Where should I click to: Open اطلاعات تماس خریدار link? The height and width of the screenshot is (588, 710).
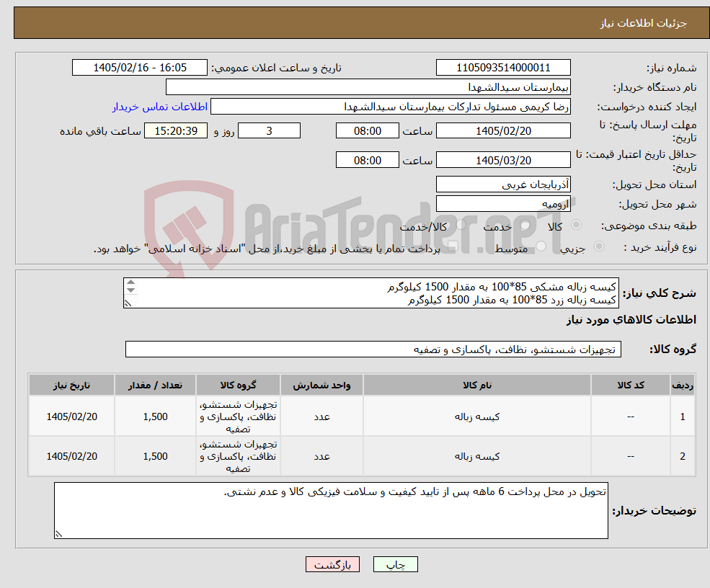tap(160, 107)
